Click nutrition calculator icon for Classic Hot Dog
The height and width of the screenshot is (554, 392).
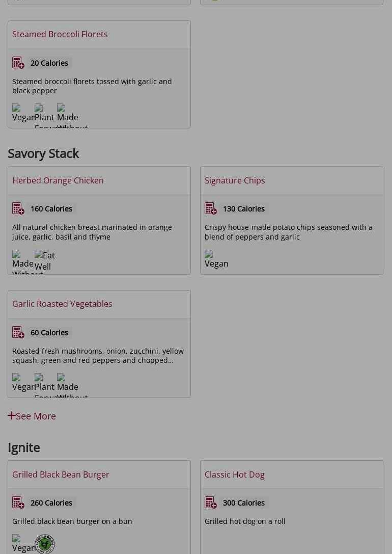tap(211, 503)
